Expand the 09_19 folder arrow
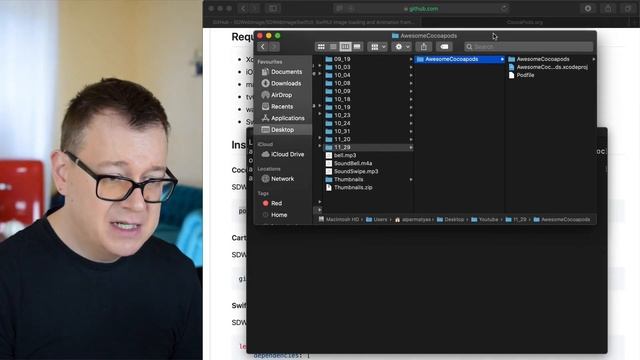Screen dimensions: 640x360 411,59
